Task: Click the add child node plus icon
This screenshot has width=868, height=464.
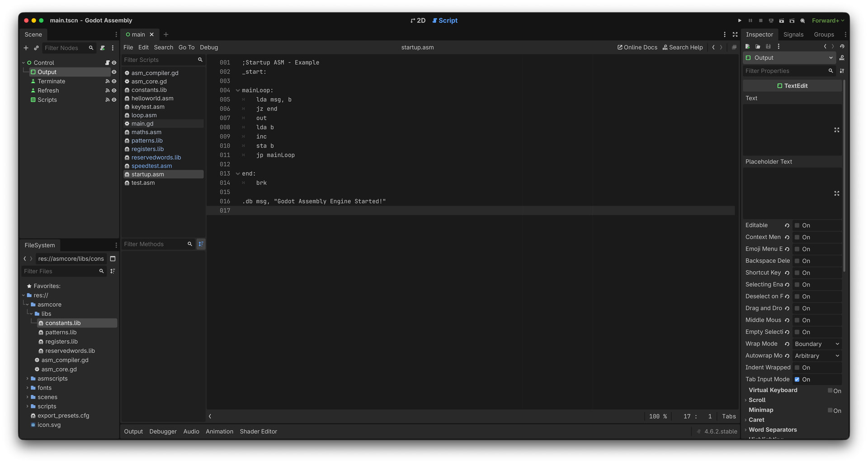Action: 26,48
